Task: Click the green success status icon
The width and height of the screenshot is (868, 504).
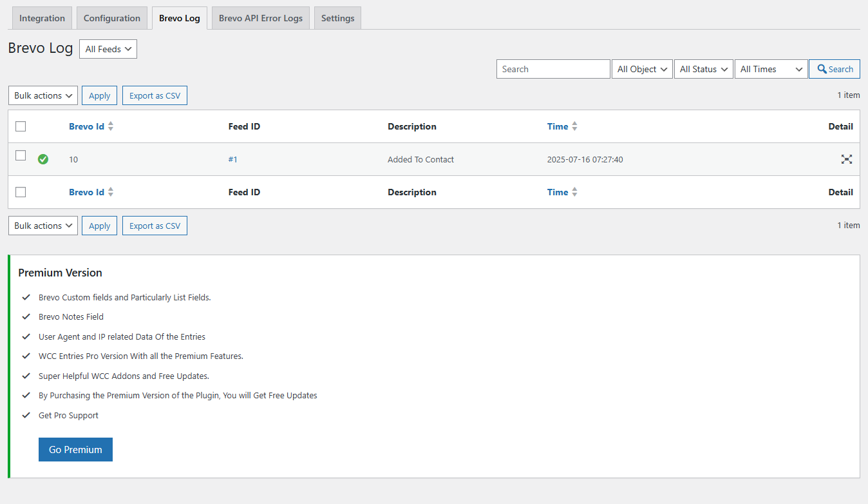Action: 43,159
